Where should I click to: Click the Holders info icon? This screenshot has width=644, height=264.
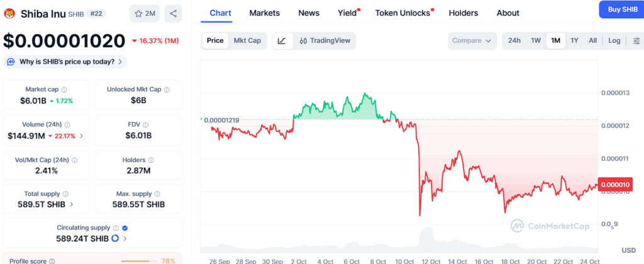[150, 161]
